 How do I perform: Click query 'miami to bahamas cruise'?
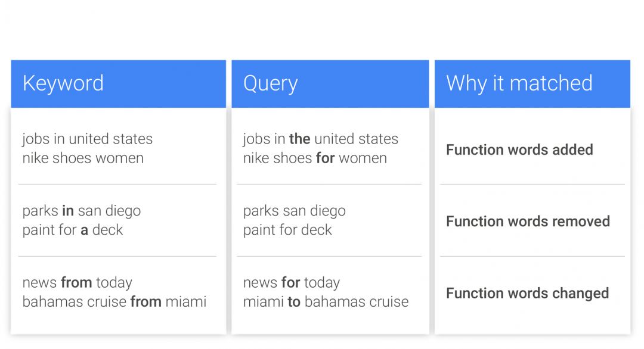tap(326, 302)
